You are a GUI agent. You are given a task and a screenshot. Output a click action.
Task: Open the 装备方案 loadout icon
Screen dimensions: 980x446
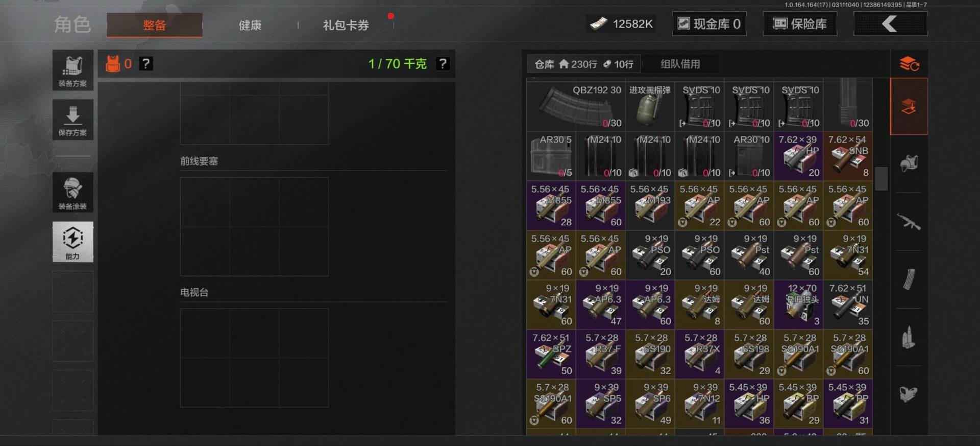[72, 70]
